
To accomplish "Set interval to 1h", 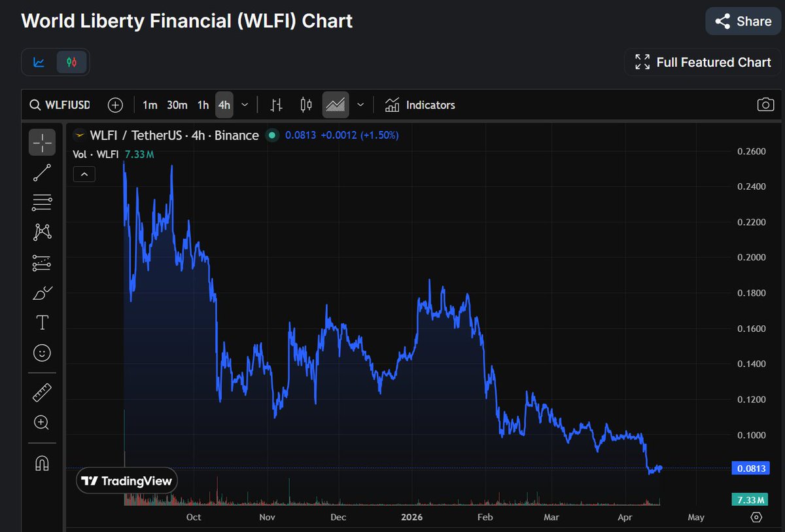I will pos(203,105).
